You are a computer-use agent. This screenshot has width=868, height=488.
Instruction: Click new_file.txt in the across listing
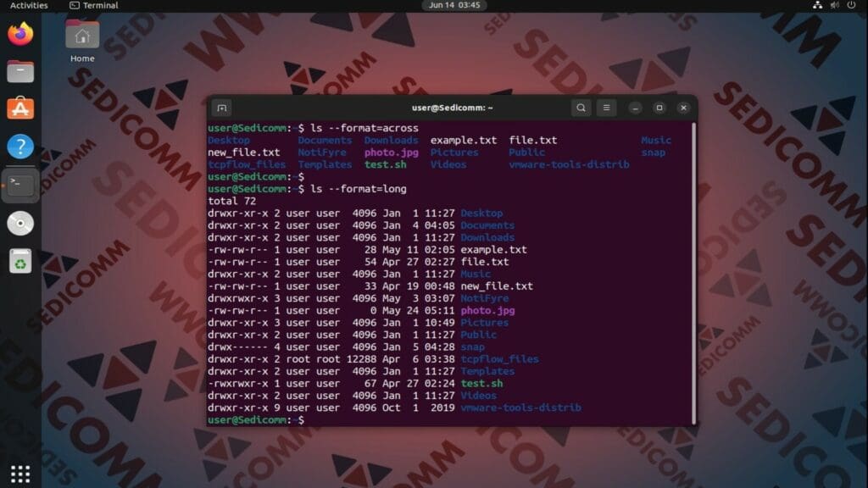coord(243,152)
